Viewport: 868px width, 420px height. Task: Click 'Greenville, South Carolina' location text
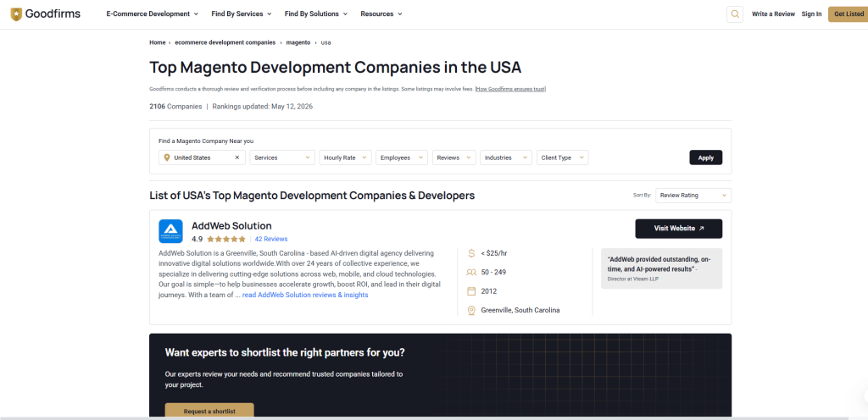click(520, 310)
